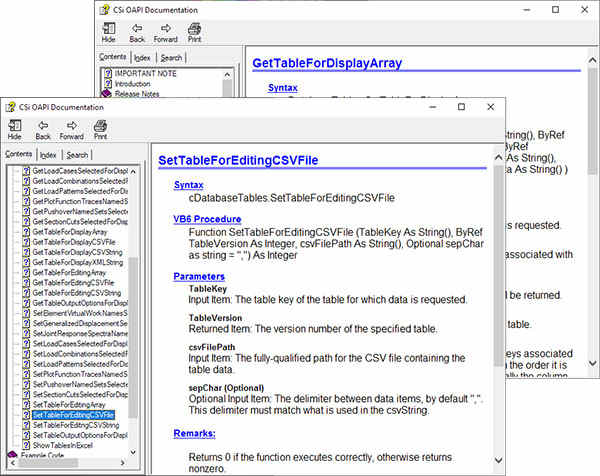Click tree horizontal scroll left arrow
This screenshot has height=476, width=600.
tap(13, 463)
